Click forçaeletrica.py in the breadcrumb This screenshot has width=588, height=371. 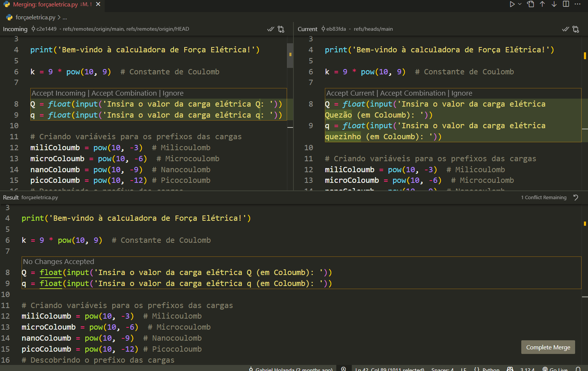click(36, 17)
